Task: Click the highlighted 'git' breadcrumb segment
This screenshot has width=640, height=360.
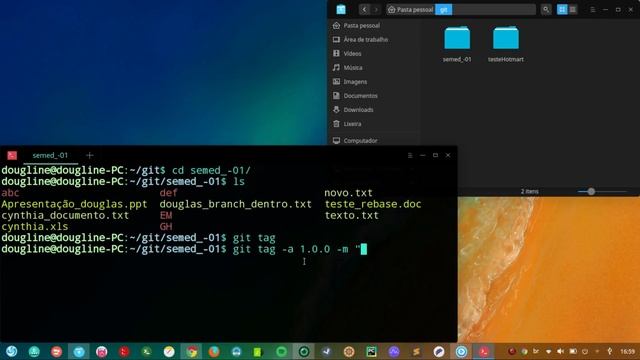Action: [444, 9]
